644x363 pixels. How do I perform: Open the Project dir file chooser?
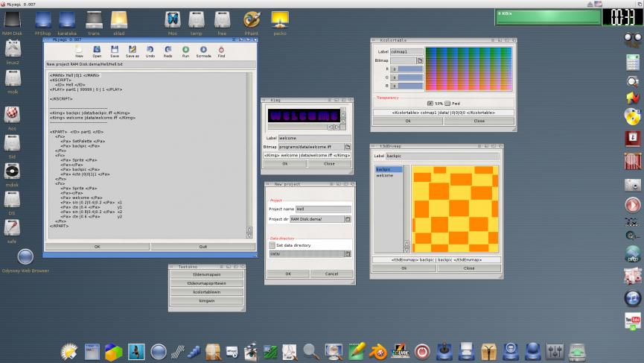[x=347, y=219]
